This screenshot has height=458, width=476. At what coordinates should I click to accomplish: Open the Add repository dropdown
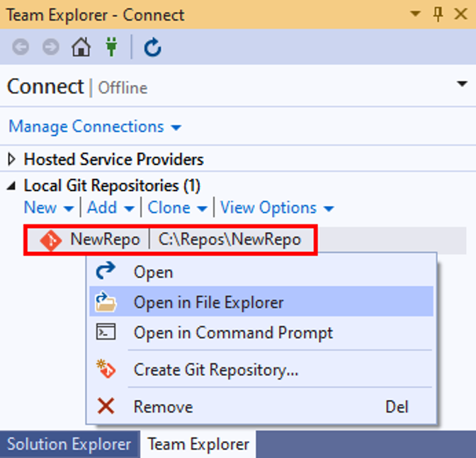point(110,208)
